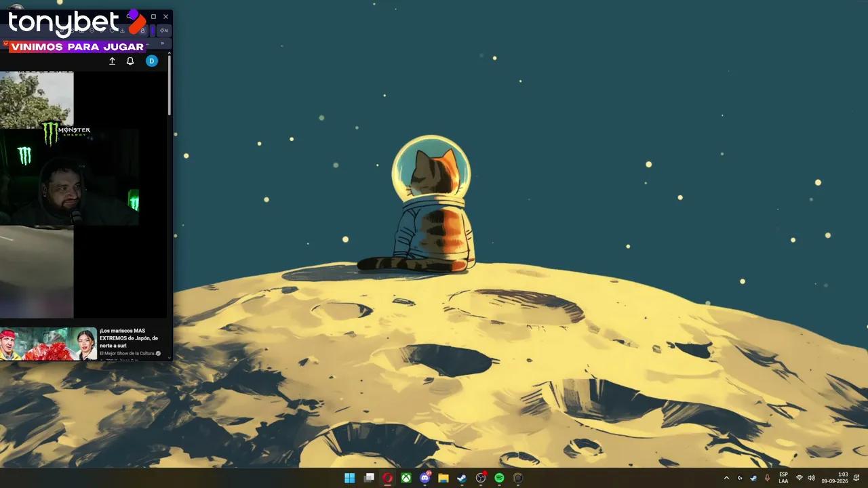This screenshot has width=868, height=488.
Task: Click the microphone icon in the system tray
Action: pos(767,478)
